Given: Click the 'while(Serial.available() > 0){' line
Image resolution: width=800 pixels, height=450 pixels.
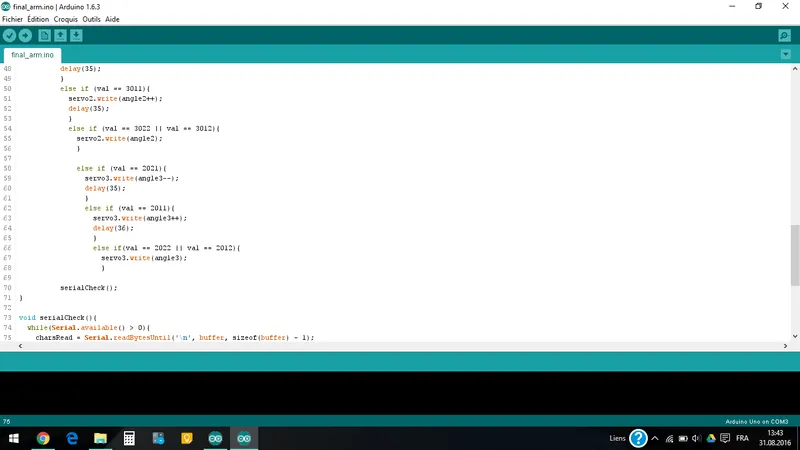Looking at the screenshot, I should [x=89, y=328].
